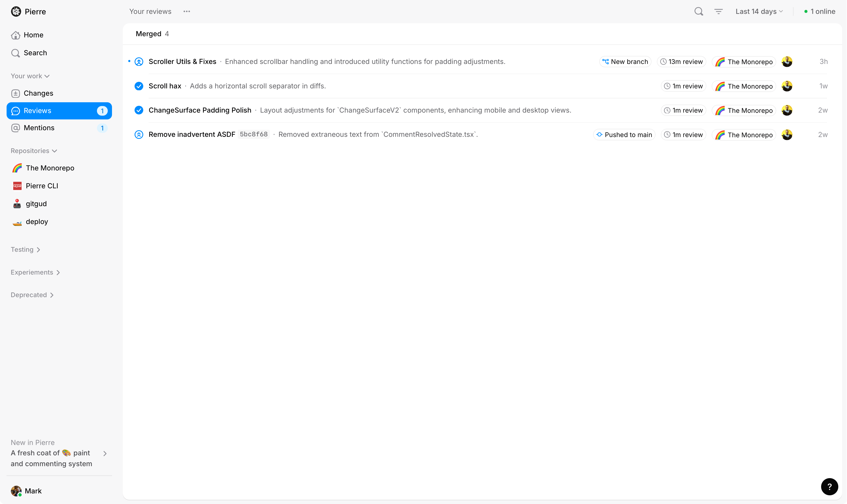
Task: Click the Scroller Utils & Fixes status icon
Action: pos(139,62)
